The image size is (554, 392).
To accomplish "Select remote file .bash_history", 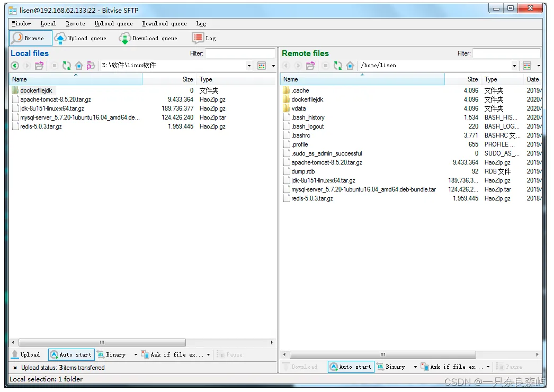I will point(308,117).
